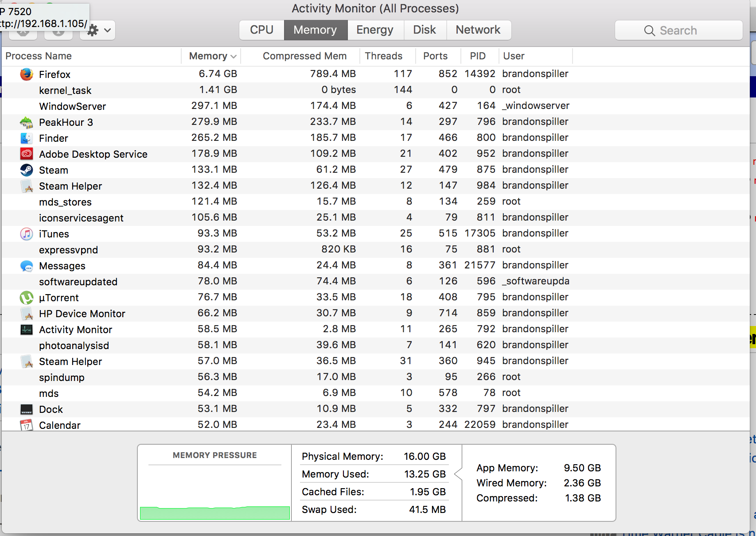Image resolution: width=756 pixels, height=536 pixels.
Task: Open the Energy tab
Action: 375,30
